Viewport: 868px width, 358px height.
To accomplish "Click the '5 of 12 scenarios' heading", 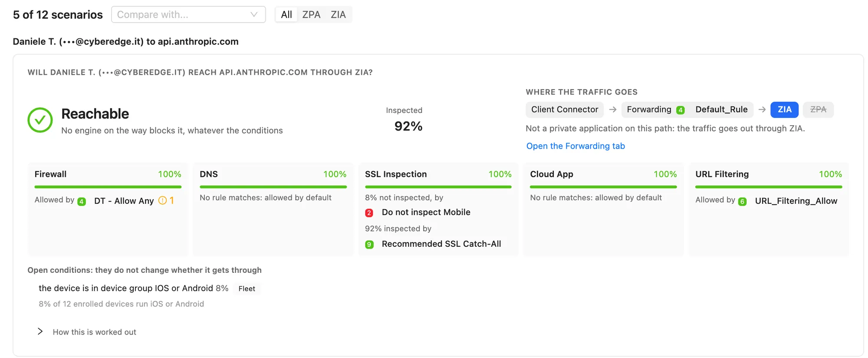I will [58, 15].
